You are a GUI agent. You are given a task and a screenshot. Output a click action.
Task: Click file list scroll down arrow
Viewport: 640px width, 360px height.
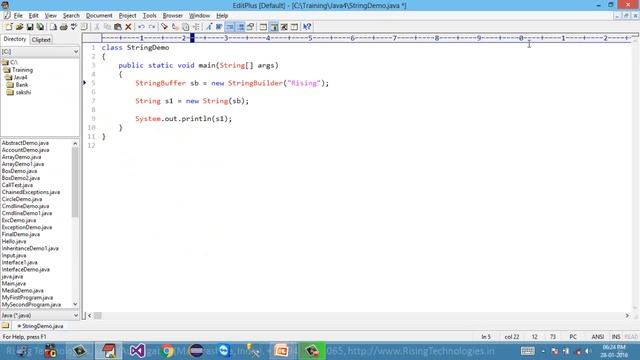75,304
